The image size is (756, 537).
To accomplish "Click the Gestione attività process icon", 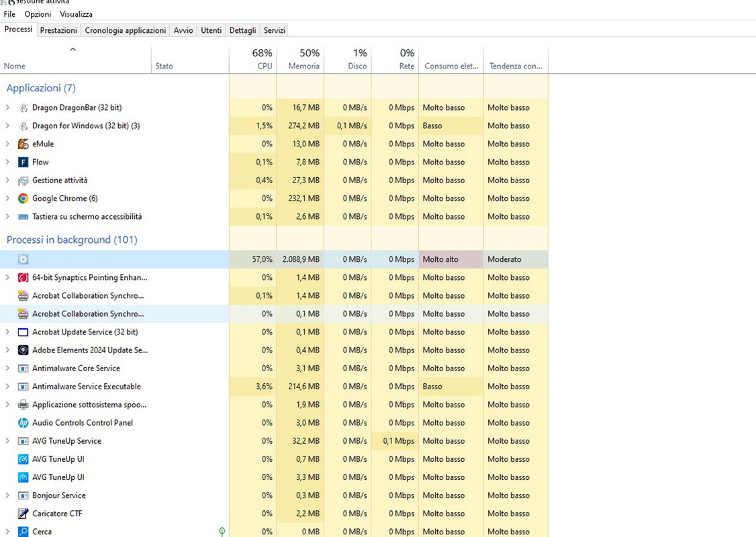I will (x=23, y=181).
